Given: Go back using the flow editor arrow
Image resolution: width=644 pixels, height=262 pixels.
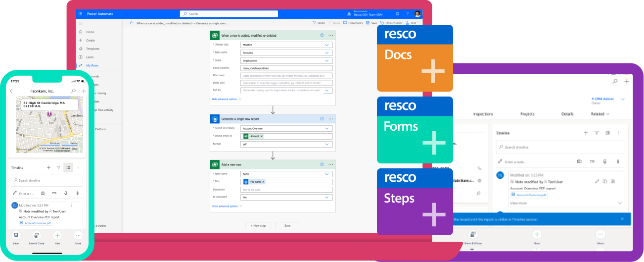Looking at the screenshot, I should [x=132, y=23].
